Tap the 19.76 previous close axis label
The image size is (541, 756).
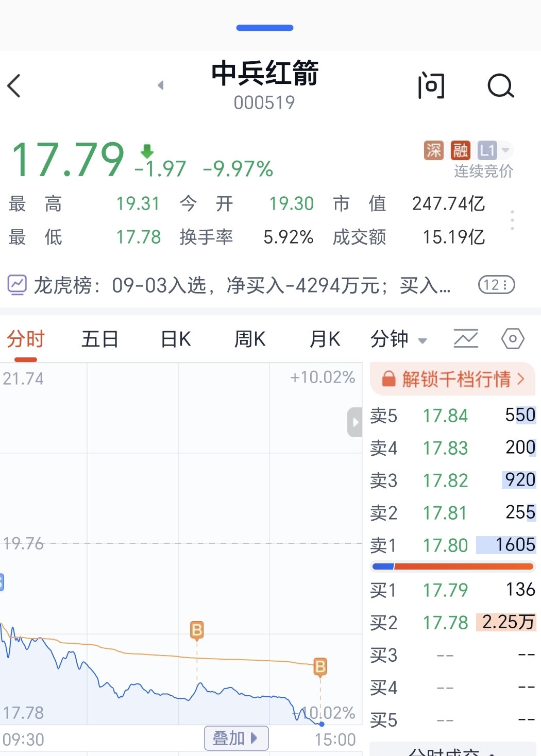click(x=24, y=543)
